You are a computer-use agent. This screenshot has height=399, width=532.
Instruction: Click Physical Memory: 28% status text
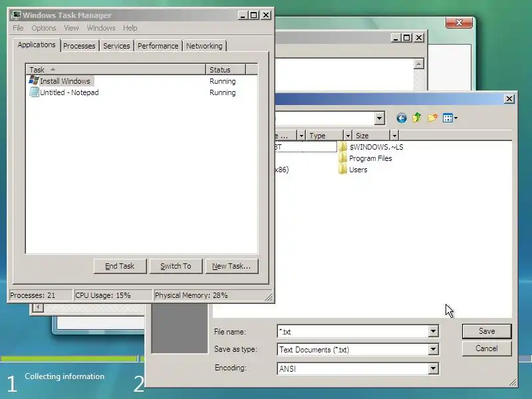(x=191, y=295)
